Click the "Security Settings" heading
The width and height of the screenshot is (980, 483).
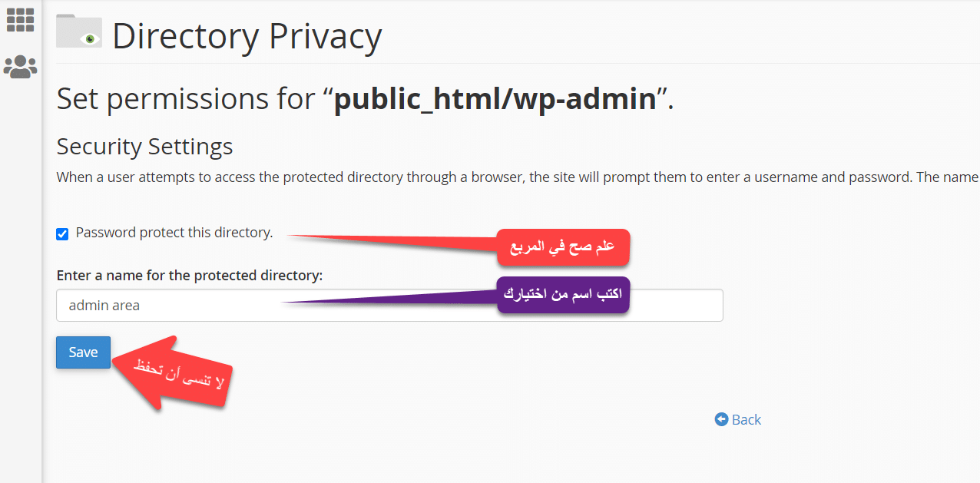click(144, 146)
